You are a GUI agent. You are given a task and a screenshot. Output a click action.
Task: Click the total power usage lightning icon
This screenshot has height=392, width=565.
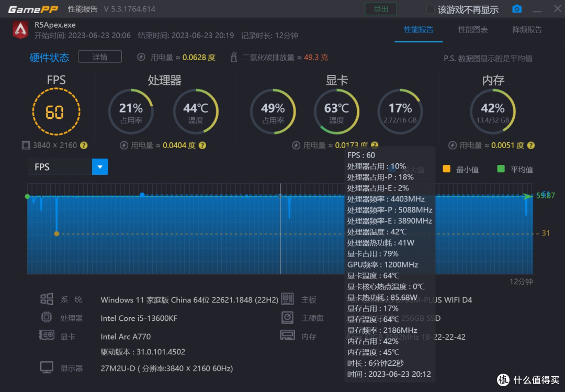[x=141, y=57]
